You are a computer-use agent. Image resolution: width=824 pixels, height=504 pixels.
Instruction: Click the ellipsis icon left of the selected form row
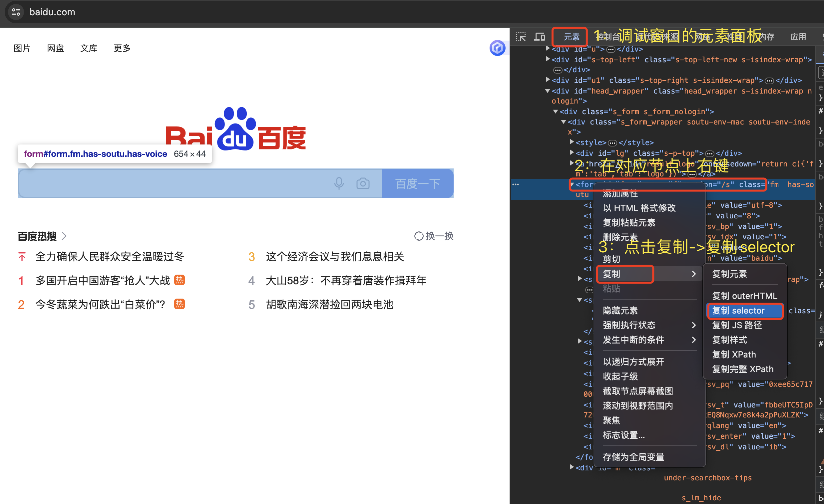(x=515, y=184)
